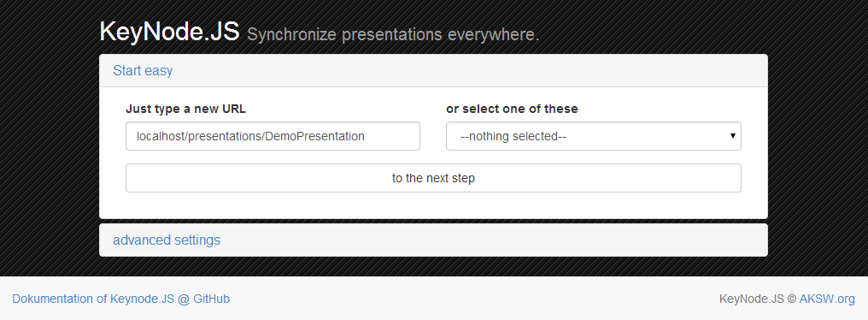Open Dokumentation of Keynode.JS @ GitHub link
The width and height of the screenshot is (868, 320).
click(120, 299)
